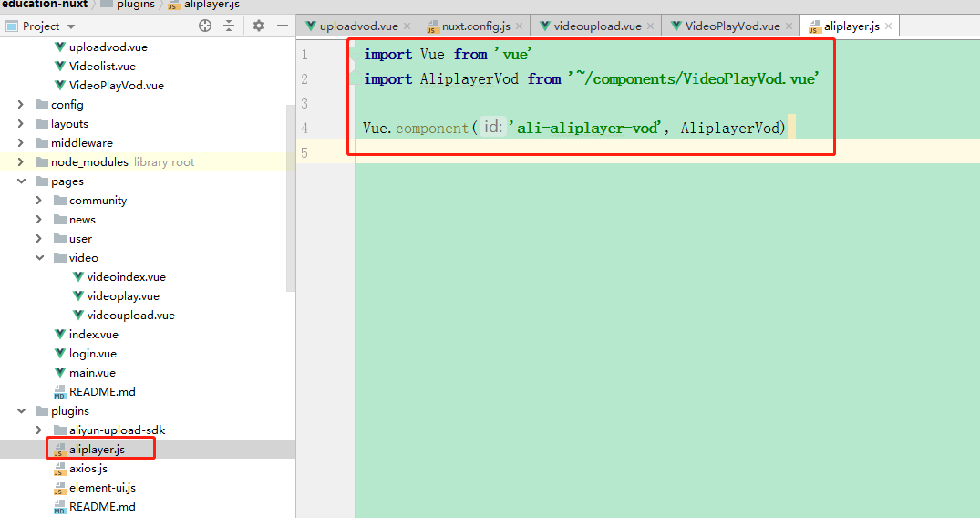The height and width of the screenshot is (518, 980).
Task: Click the education-nuxt breadcrumb
Action: [45, 5]
